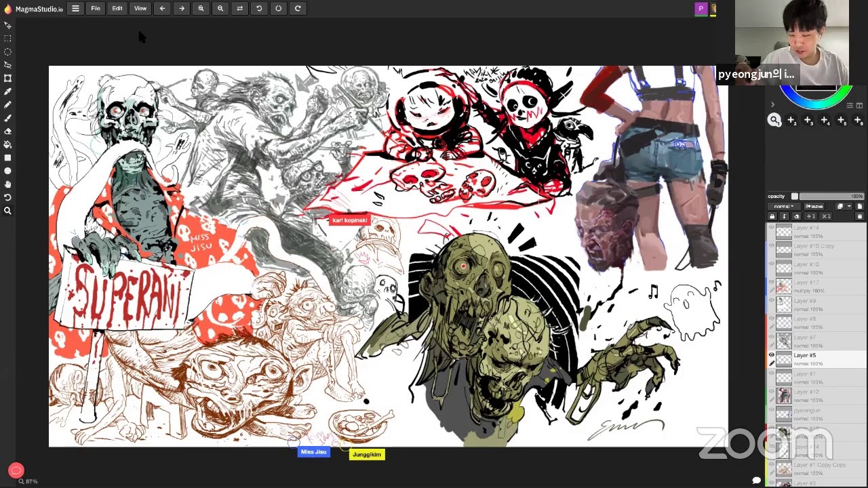Click the flip view horizontally button
The image size is (868, 488).
[239, 8]
